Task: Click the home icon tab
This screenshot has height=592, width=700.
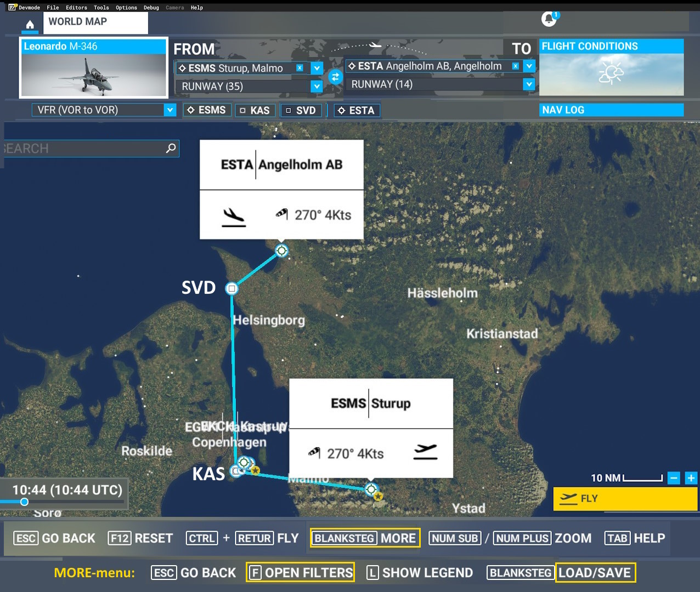Action: click(30, 25)
